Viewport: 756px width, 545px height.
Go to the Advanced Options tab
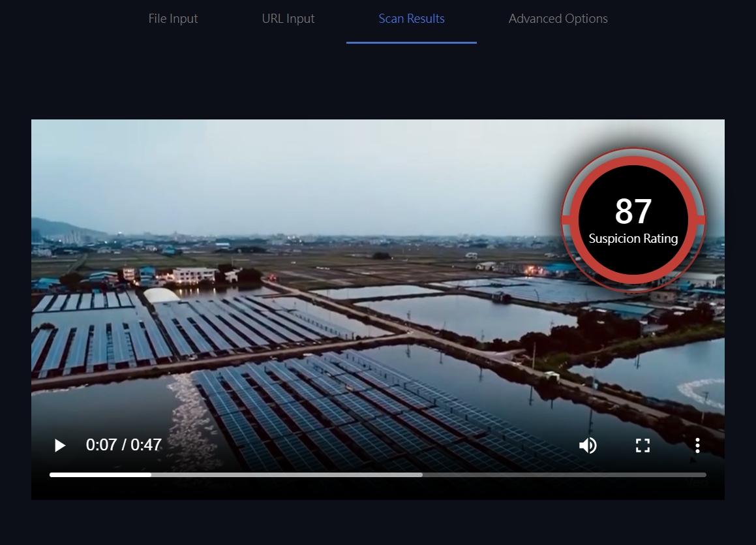558,19
